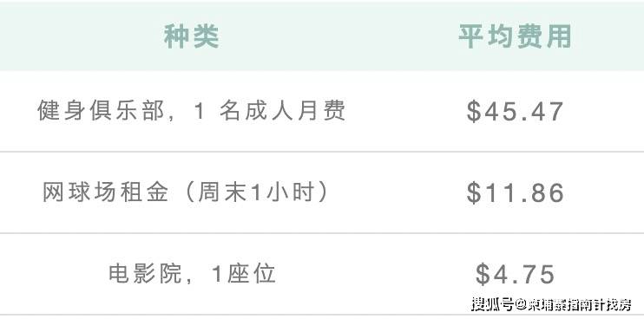This screenshot has width=644, height=319.
Task: Select the 健身俱乐部 text in first row
Action: 101,111
